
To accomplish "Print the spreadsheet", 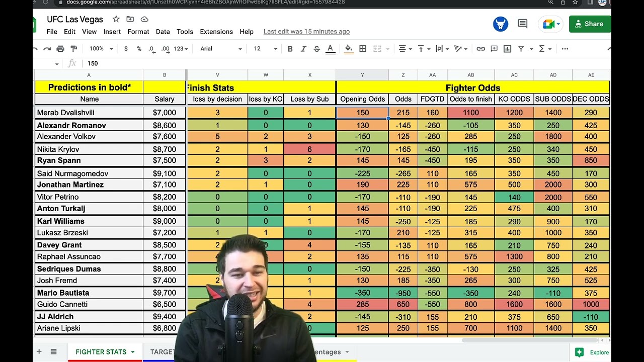I will 60,49.
